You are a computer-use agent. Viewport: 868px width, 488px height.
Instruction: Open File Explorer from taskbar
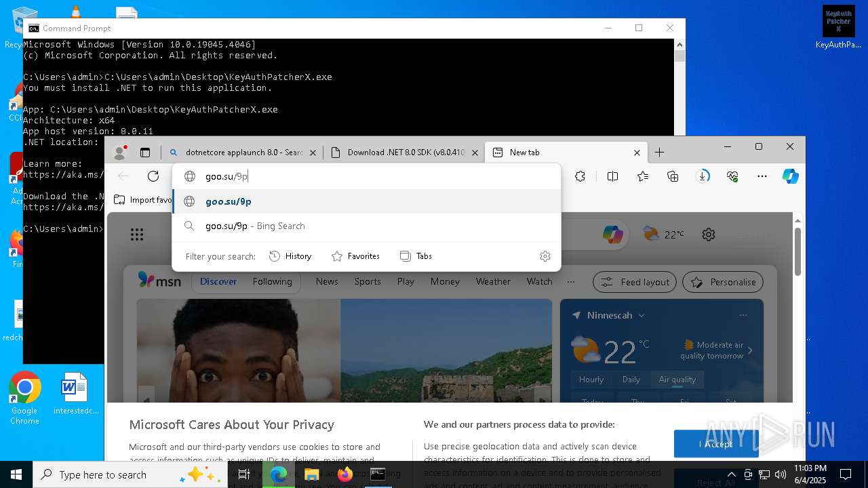click(x=311, y=474)
